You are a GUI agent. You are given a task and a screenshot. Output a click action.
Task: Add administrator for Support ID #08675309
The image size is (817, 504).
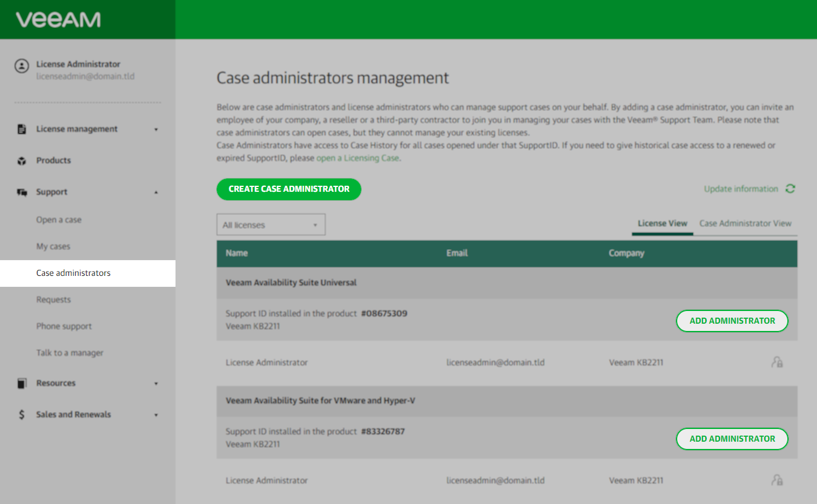[x=732, y=321]
